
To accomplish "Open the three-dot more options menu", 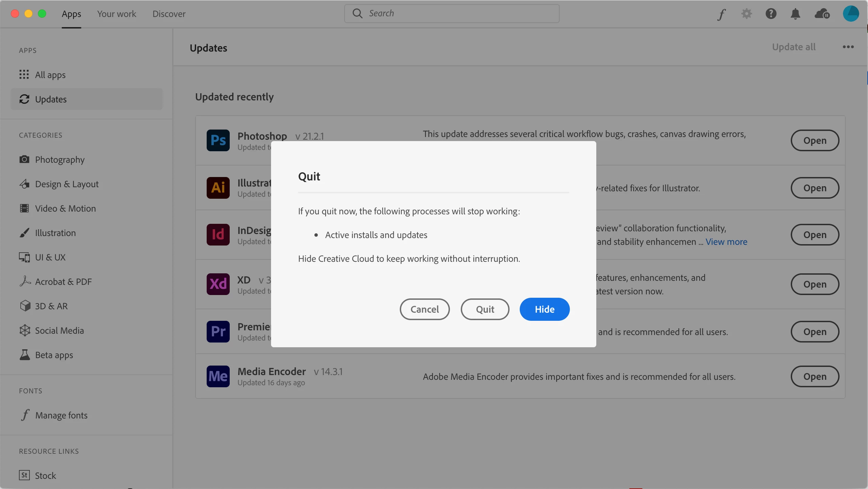I will tap(848, 47).
